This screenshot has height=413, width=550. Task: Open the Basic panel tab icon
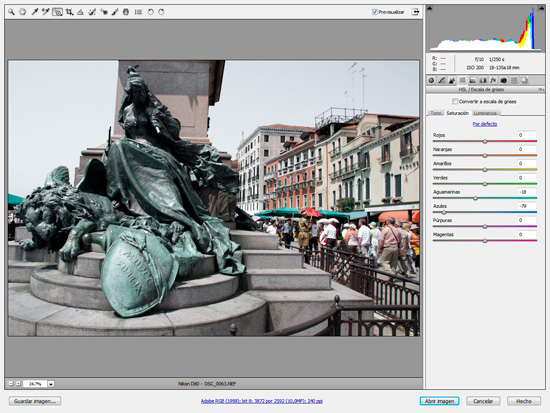click(431, 80)
